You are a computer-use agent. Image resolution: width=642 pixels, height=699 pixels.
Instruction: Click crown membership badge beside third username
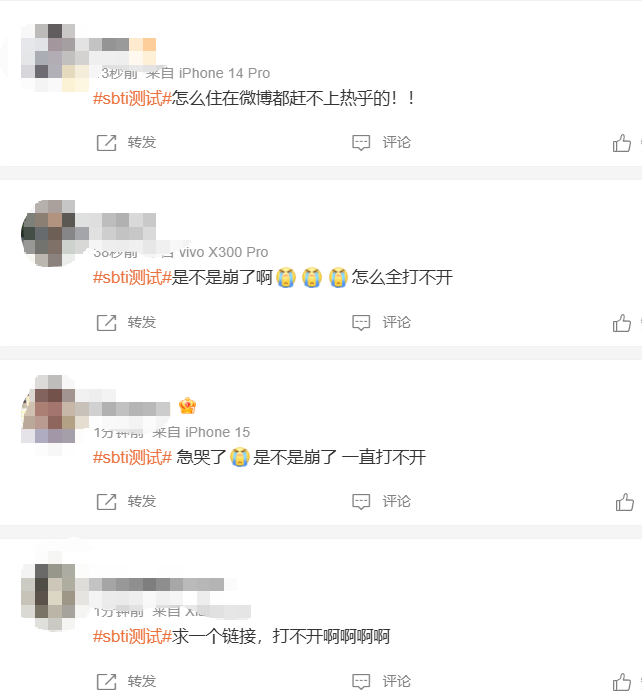[187, 406]
